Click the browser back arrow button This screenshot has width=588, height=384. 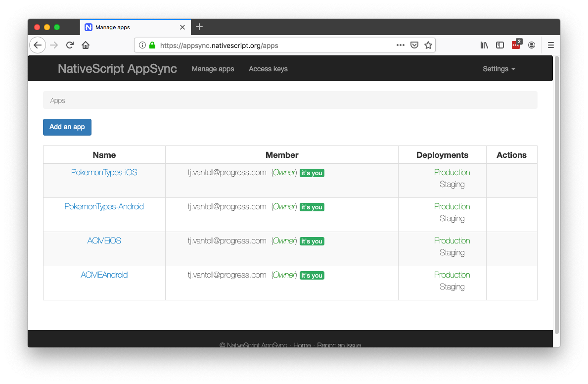(38, 45)
